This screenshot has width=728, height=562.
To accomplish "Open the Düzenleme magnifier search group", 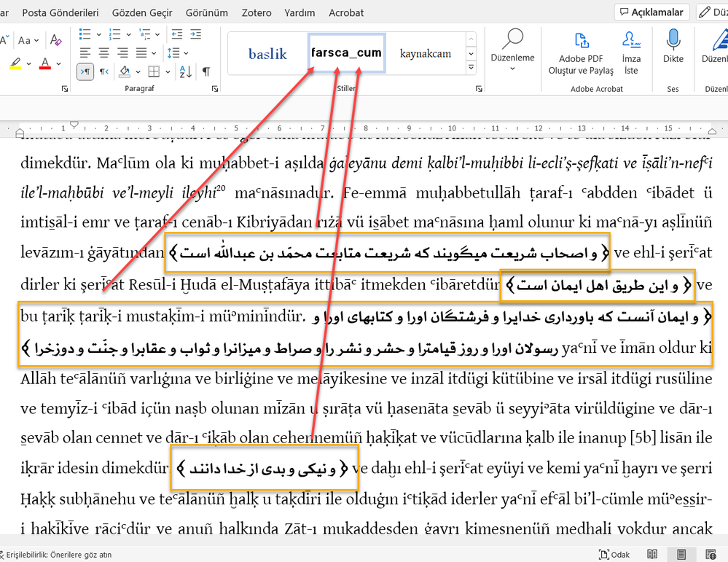I will click(512, 50).
